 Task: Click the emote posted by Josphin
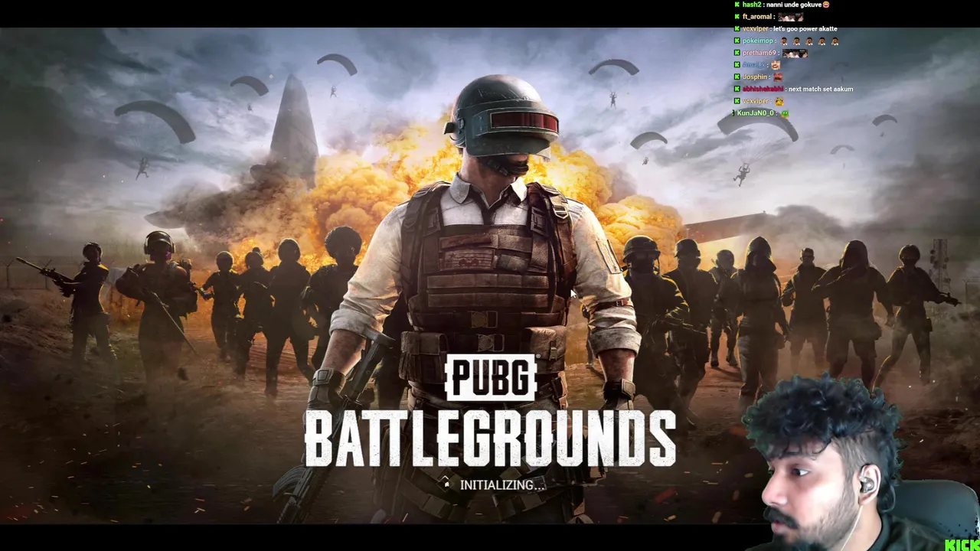[x=778, y=77]
